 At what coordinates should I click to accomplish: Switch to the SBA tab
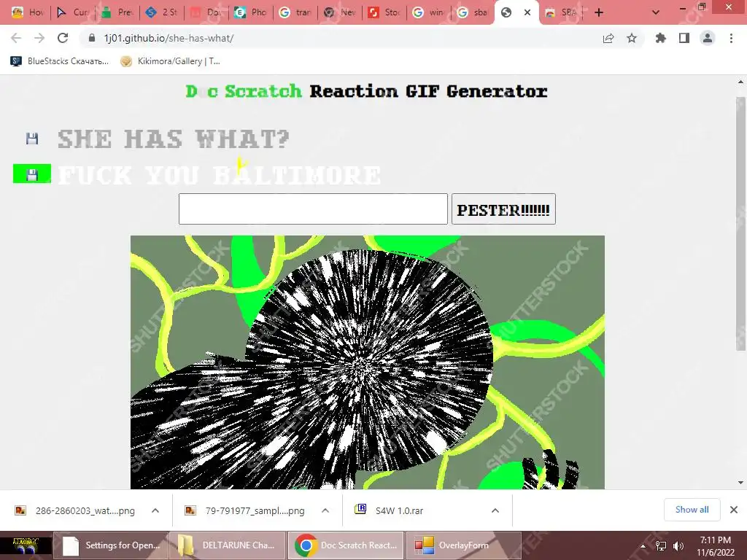(x=561, y=12)
